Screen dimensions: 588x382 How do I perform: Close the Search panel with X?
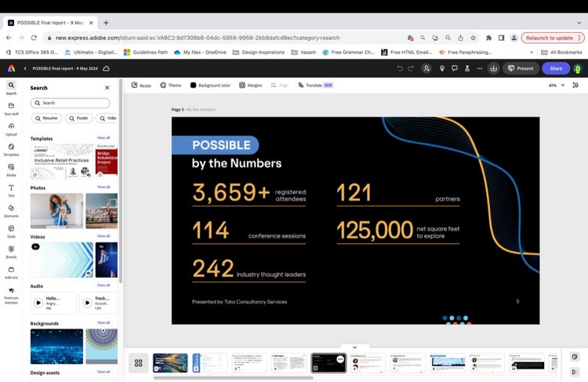pos(107,88)
